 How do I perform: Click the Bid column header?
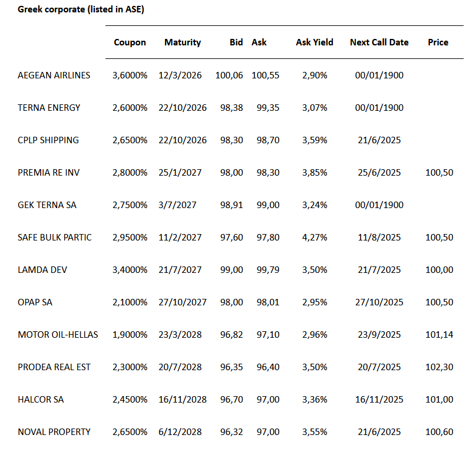(x=236, y=42)
